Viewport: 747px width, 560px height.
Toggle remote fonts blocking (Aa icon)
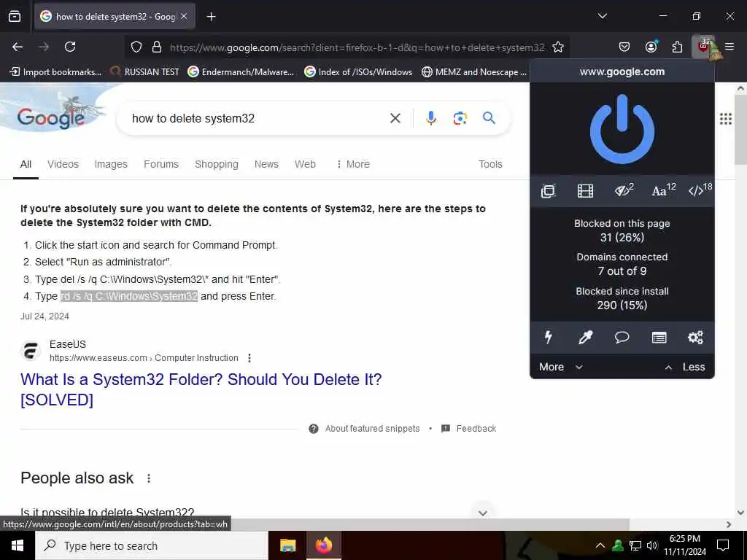coord(664,190)
